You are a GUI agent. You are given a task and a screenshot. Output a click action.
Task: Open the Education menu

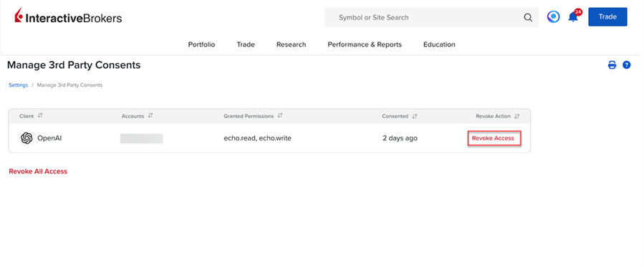click(x=439, y=44)
